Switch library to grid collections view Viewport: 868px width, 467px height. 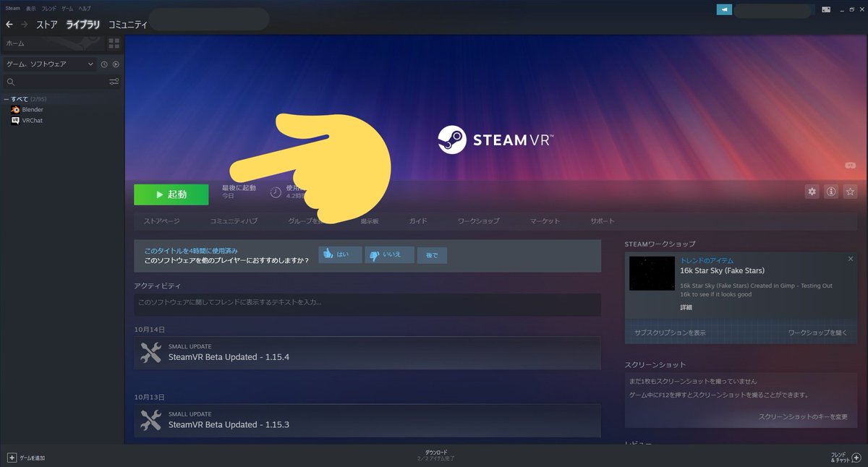(114, 43)
